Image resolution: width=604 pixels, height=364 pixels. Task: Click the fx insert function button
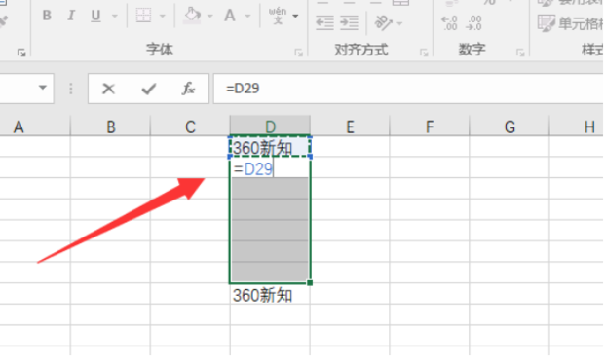point(188,89)
